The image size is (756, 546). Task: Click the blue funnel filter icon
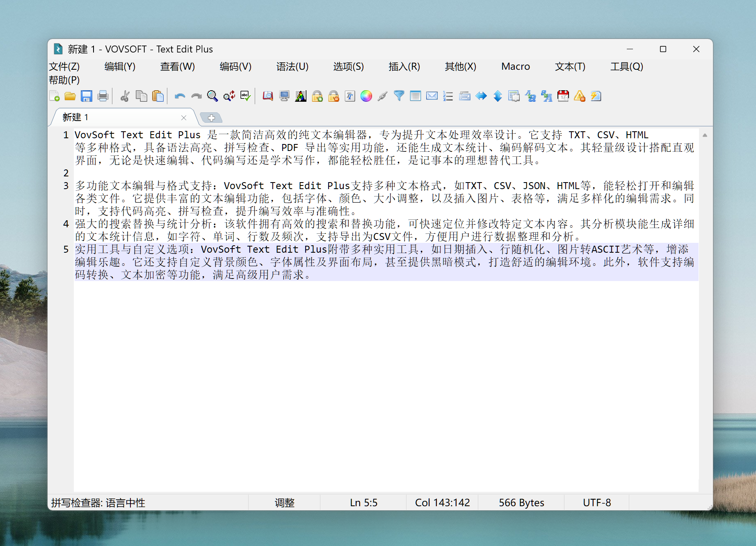[399, 96]
